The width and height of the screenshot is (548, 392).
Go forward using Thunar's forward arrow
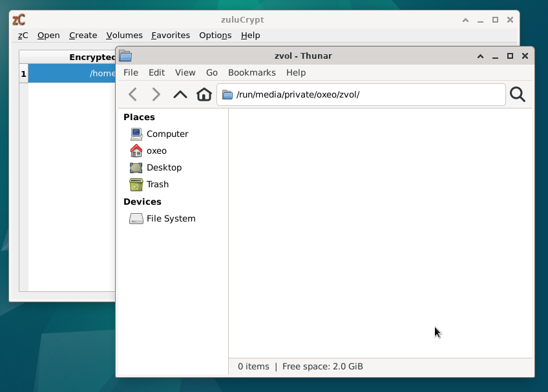pyautogui.click(x=156, y=94)
